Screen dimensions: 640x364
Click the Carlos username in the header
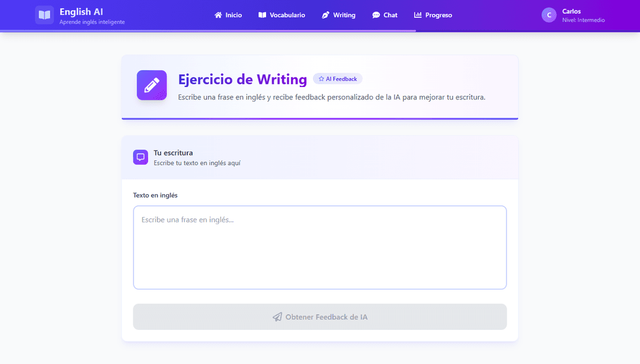click(x=571, y=11)
